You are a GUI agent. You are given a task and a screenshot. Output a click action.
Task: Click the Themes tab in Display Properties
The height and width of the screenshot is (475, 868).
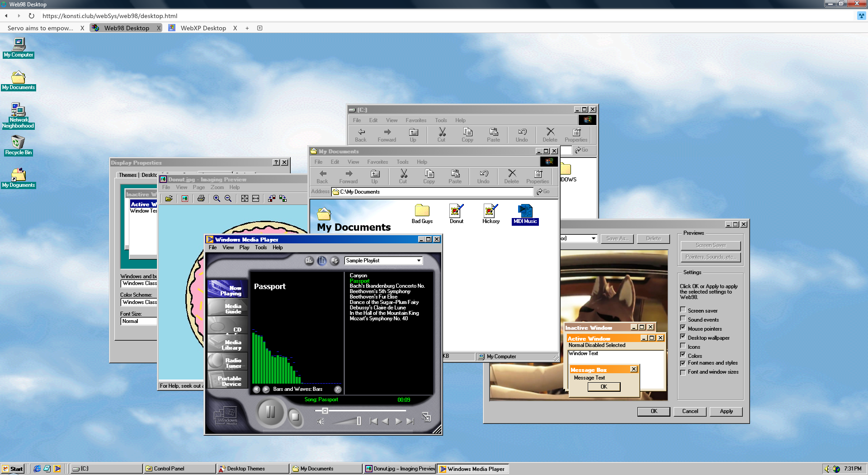tap(127, 175)
